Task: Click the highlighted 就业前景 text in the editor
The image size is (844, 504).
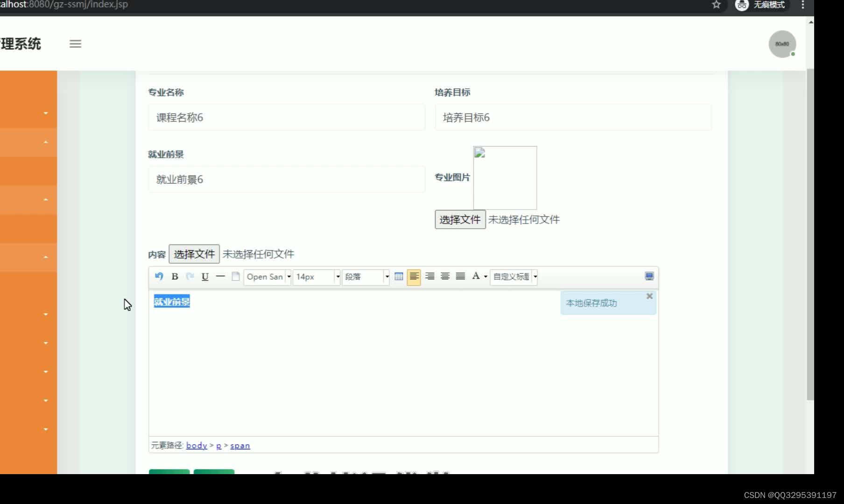Action: point(172,301)
